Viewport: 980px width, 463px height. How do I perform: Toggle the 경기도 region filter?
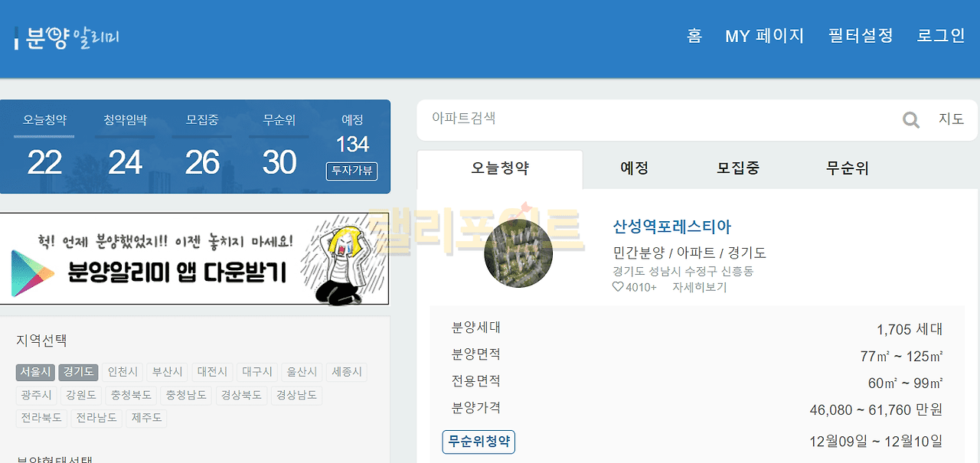[x=78, y=372]
